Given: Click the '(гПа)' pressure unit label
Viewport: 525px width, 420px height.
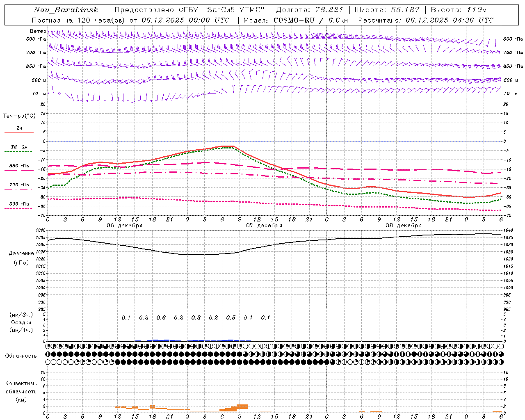Looking at the screenshot, I should pos(21,262).
